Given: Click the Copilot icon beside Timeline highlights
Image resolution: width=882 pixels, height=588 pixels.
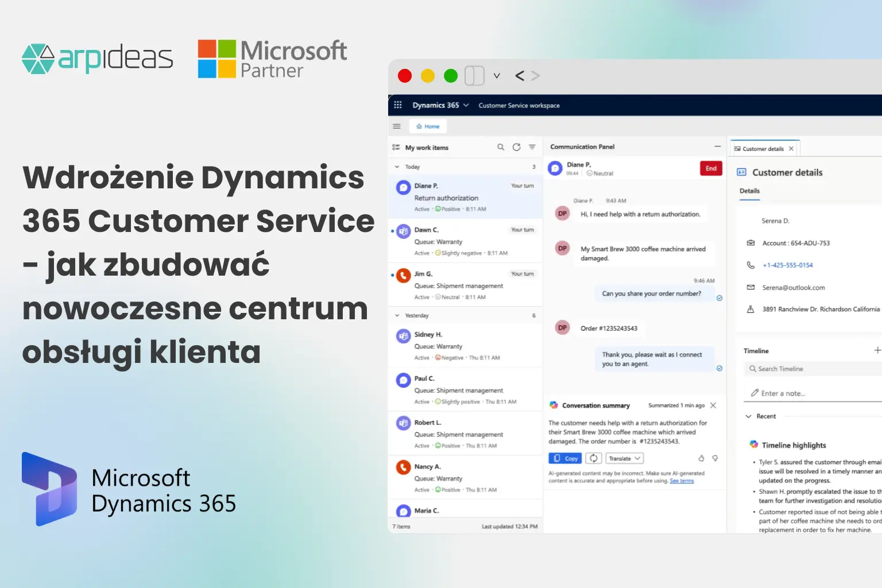Looking at the screenshot, I should [x=753, y=444].
